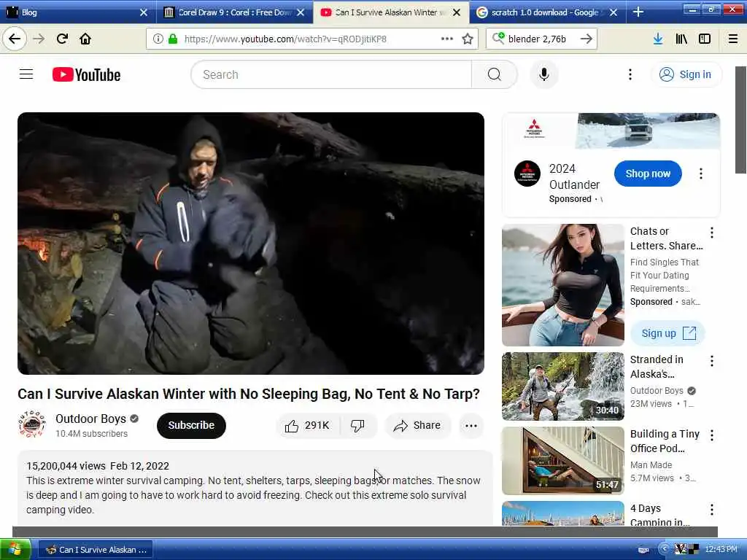Viewport: 747px width, 560px height.
Task: Open options for Building a Tiny Office Pod
Action: tap(712, 435)
